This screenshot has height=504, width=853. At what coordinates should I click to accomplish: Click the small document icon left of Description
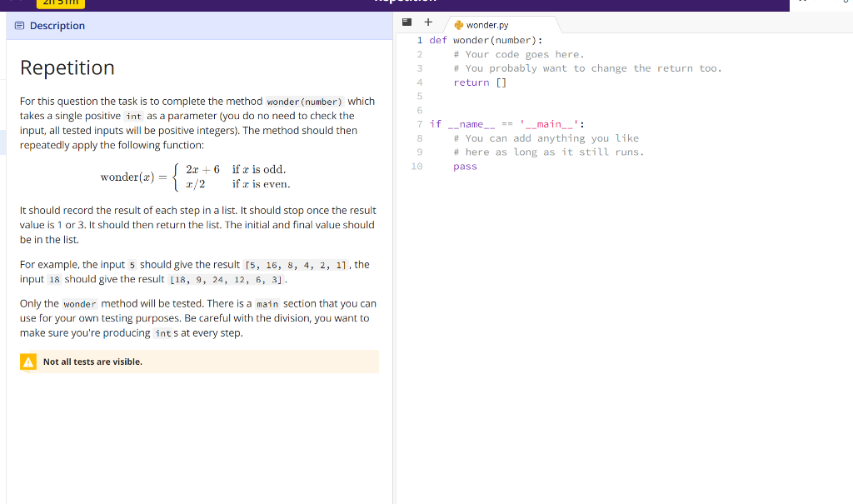(x=18, y=26)
